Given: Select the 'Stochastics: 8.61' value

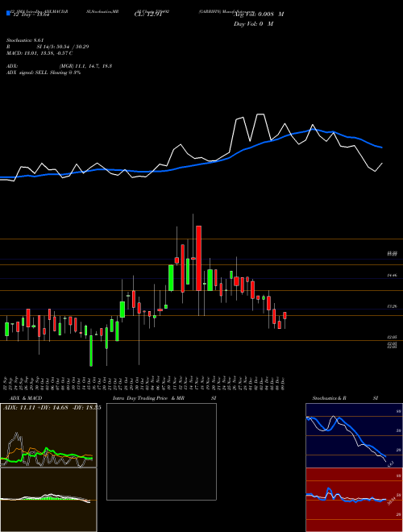Looking at the screenshot, I should [23, 40].
